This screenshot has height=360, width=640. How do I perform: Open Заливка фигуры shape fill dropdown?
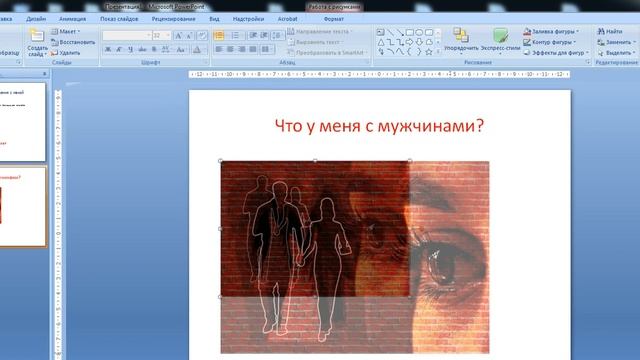551,31
